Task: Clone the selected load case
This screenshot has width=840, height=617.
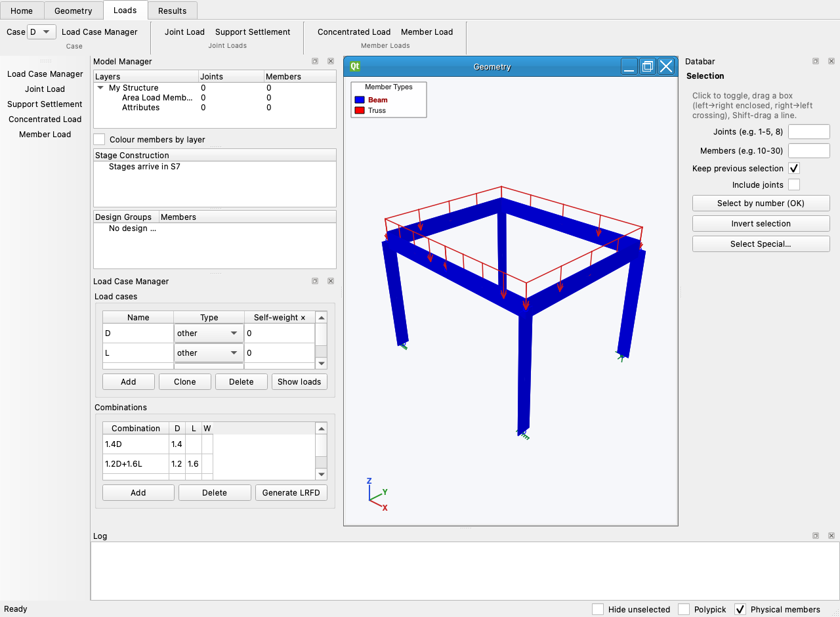Action: click(x=185, y=381)
